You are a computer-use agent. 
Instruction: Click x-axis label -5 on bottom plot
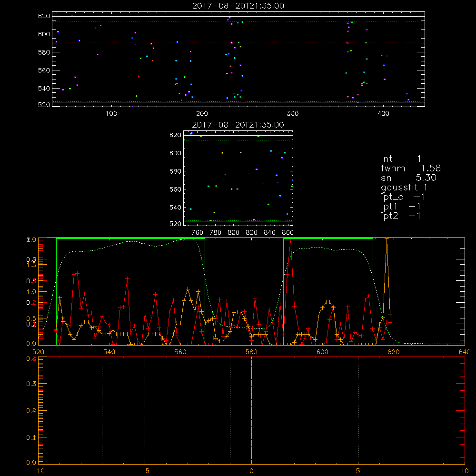click(x=145, y=471)
